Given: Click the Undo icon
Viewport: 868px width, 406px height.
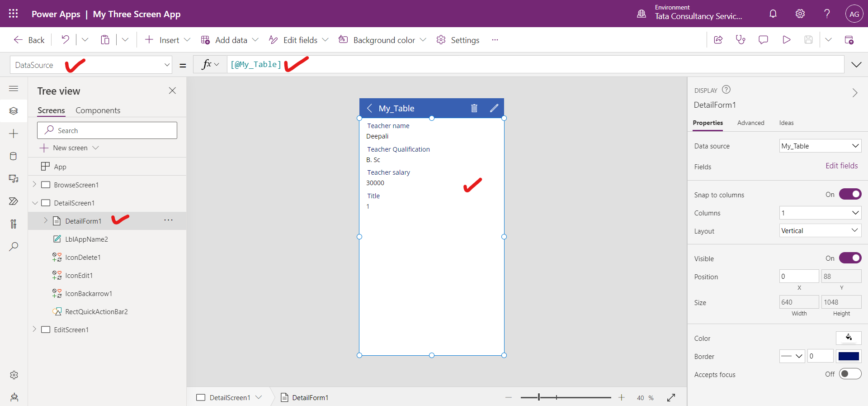Looking at the screenshot, I should [x=66, y=40].
